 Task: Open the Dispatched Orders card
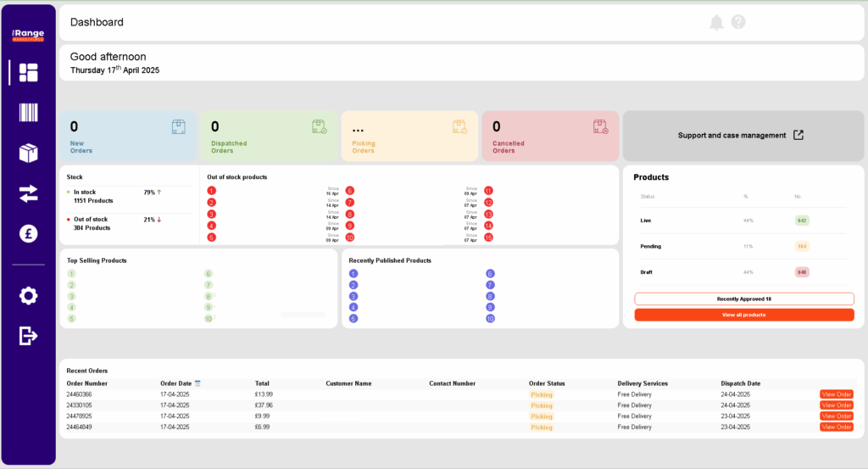pyautogui.click(x=269, y=136)
